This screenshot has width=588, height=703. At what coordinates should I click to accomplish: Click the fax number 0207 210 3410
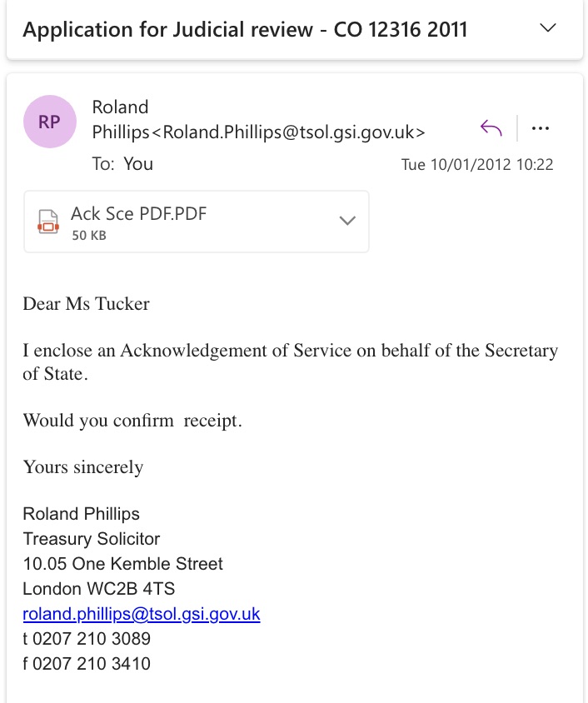(x=93, y=663)
